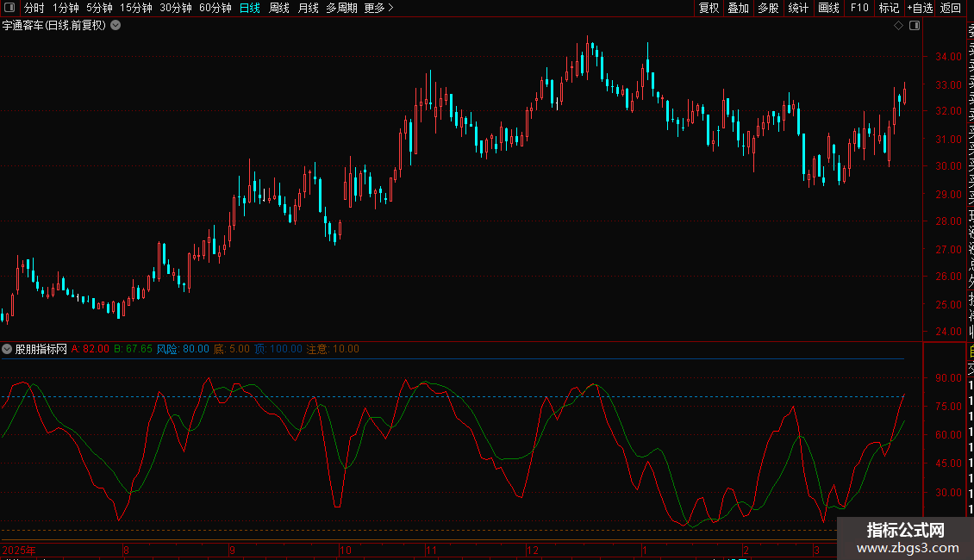The width and height of the screenshot is (974, 560).
Task: Toggle the left sidebar panel icon
Action: [9, 8]
